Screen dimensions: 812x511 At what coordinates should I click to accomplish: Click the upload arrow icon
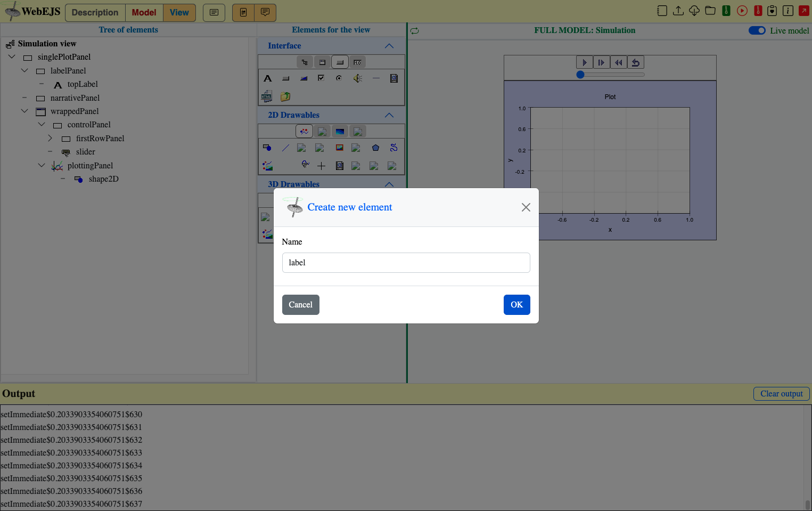pos(678,11)
